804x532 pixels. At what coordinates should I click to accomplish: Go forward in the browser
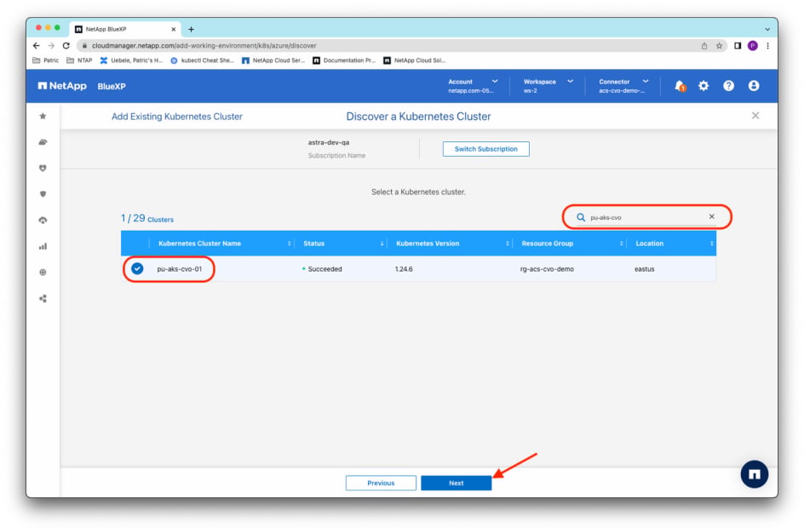pyautogui.click(x=51, y=46)
